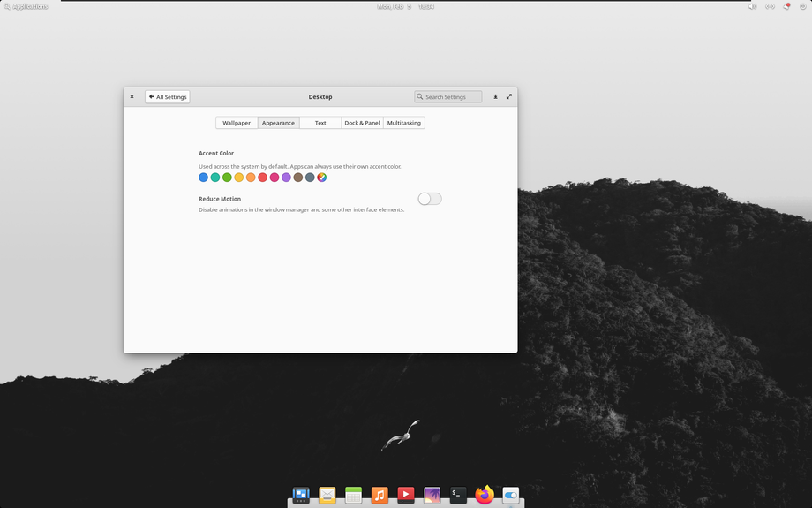Pick the purple accent color
812x508 pixels.
pos(286,178)
